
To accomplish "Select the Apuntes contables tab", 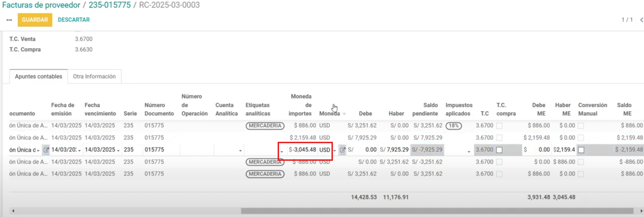I will [38, 76].
